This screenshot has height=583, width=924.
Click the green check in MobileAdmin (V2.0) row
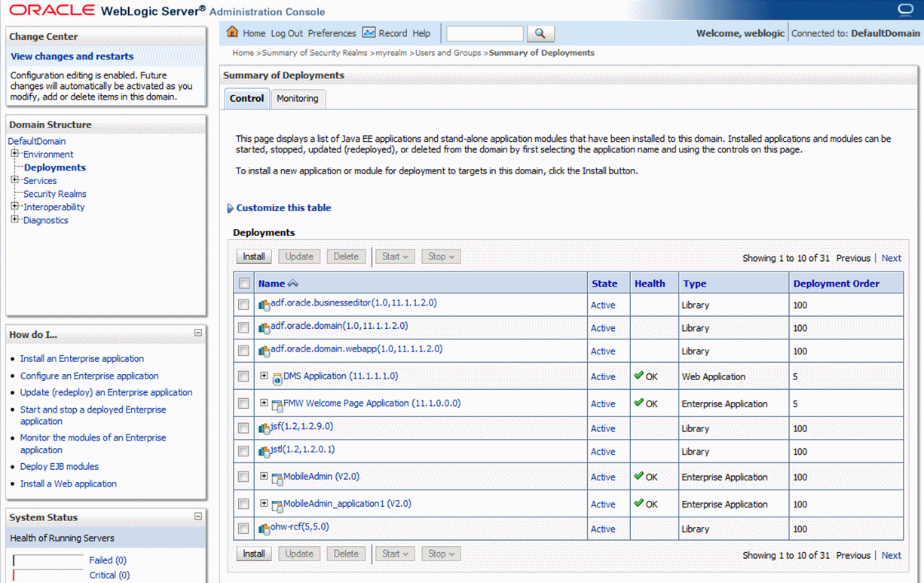click(x=639, y=476)
